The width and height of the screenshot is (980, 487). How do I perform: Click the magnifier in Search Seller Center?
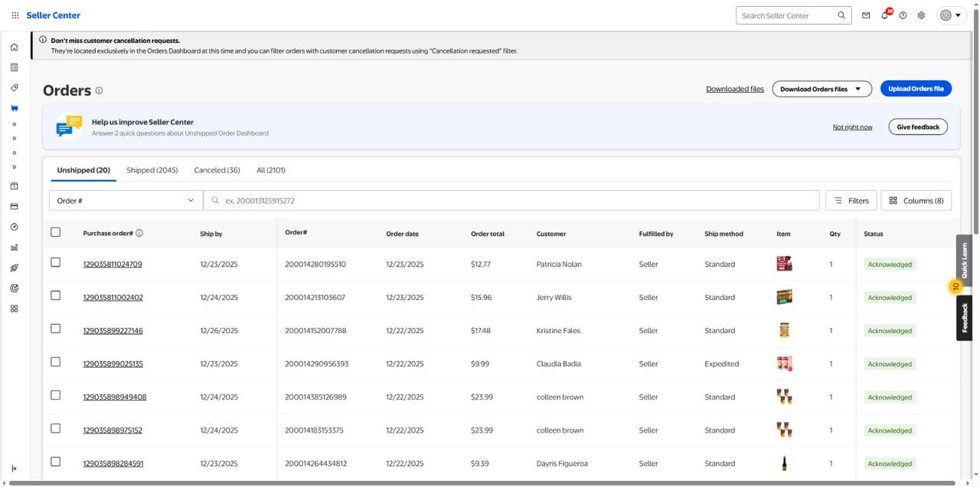coord(841,15)
